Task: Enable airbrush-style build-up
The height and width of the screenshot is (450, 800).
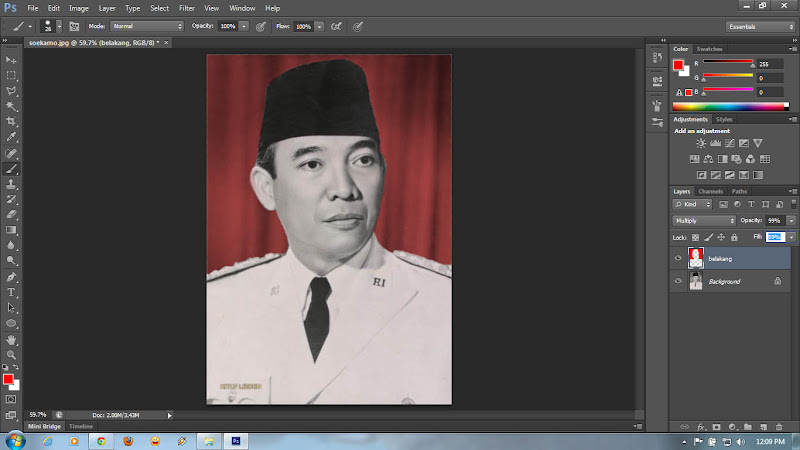Action: click(x=336, y=27)
